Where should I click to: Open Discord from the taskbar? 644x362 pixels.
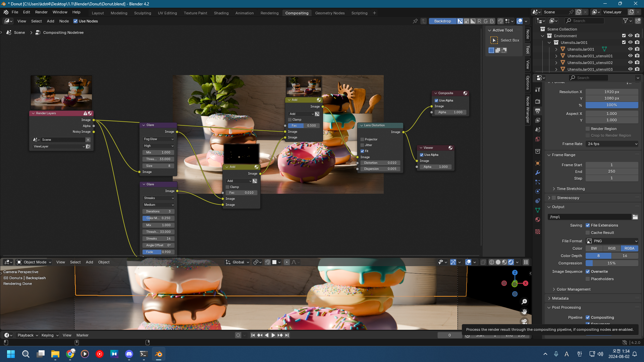pyautogui.click(x=129, y=354)
